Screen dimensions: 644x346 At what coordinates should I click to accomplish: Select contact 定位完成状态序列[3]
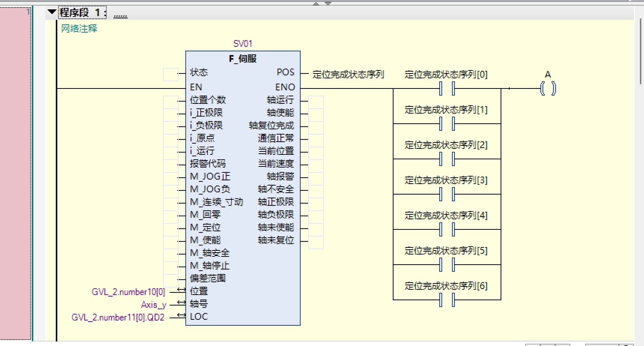pyautogui.click(x=447, y=194)
